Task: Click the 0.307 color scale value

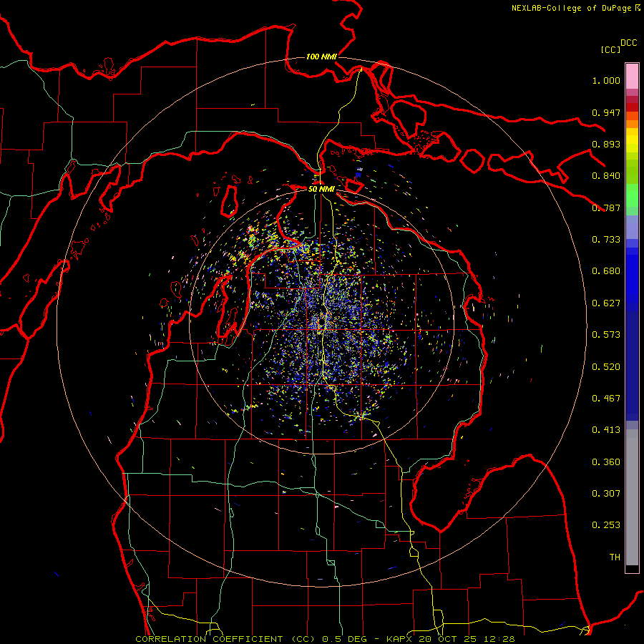Action: click(606, 494)
